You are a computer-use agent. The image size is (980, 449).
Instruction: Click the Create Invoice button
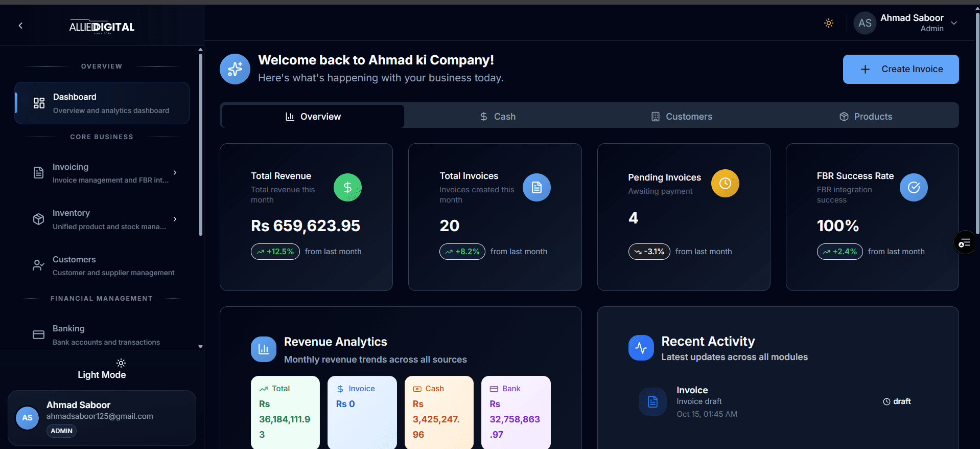[x=901, y=69]
